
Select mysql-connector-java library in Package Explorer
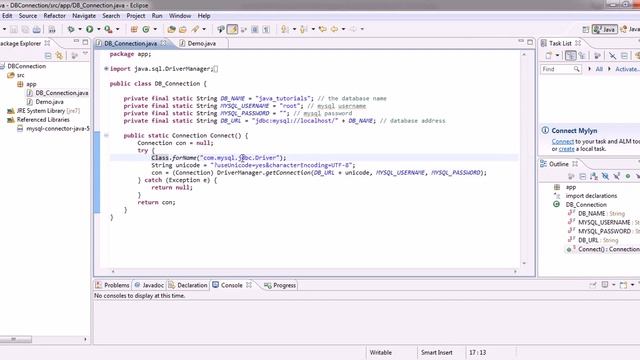[x=53, y=129]
